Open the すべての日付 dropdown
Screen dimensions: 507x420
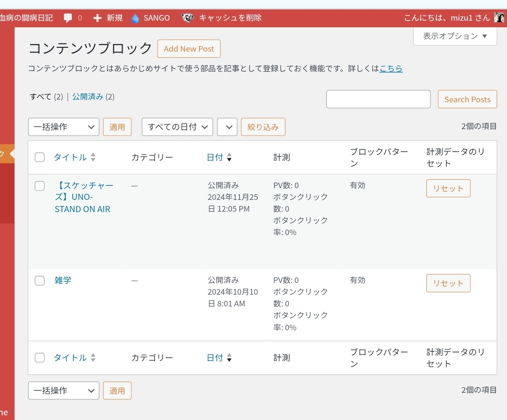[x=177, y=127]
